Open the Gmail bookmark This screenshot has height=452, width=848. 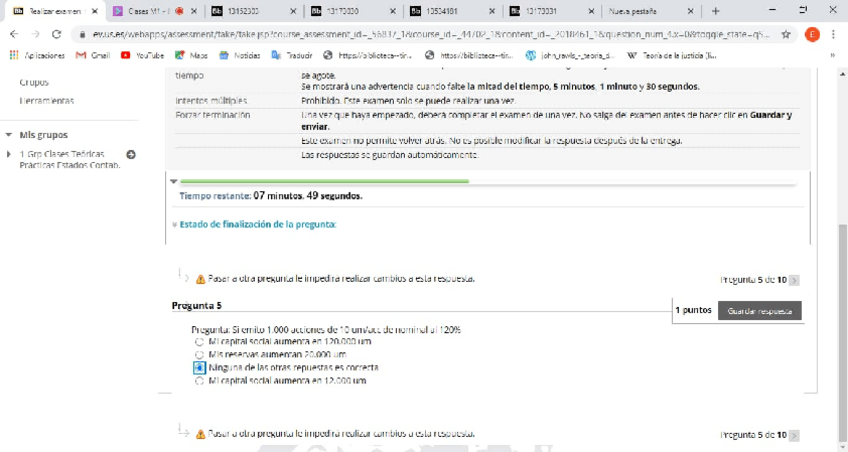coord(93,55)
